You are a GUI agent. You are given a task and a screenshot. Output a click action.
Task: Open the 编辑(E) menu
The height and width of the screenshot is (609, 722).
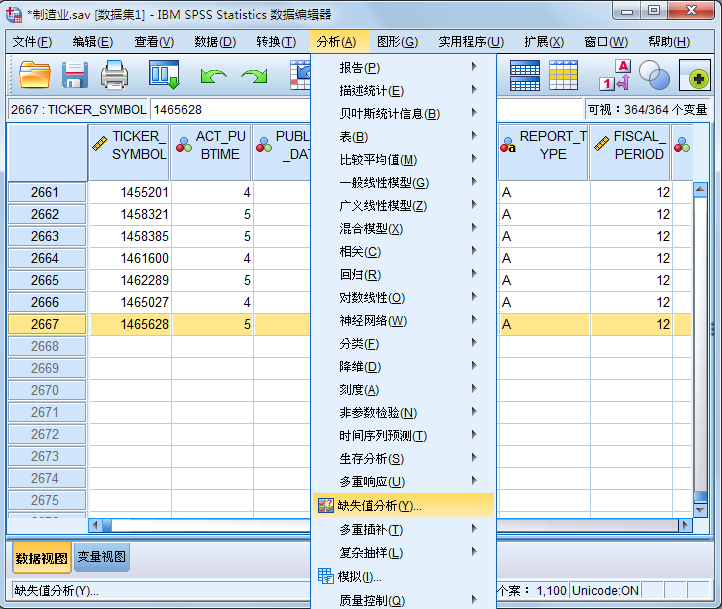pyautogui.click(x=93, y=42)
